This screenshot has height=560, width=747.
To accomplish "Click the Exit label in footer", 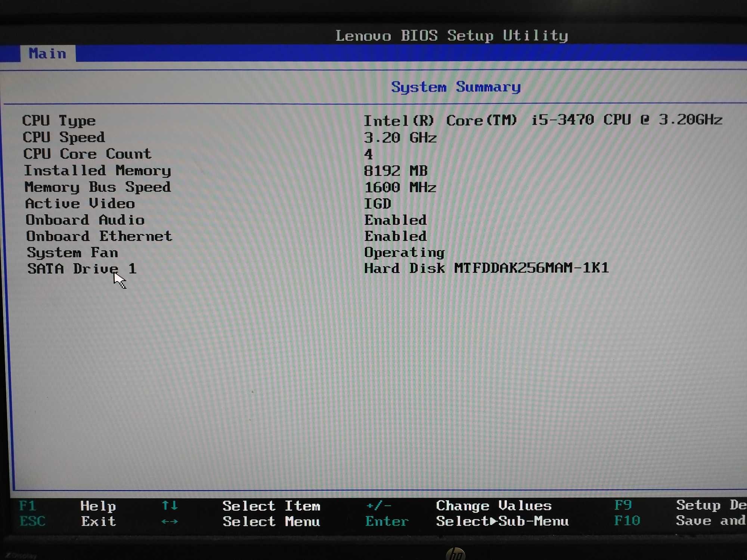I will click(x=99, y=521).
